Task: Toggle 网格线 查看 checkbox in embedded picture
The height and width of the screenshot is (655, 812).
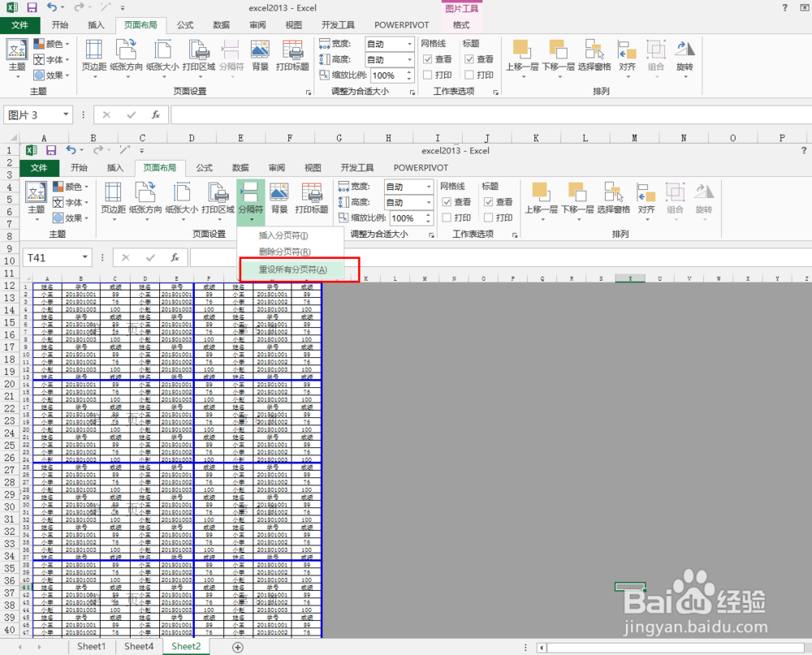Action: point(447,202)
